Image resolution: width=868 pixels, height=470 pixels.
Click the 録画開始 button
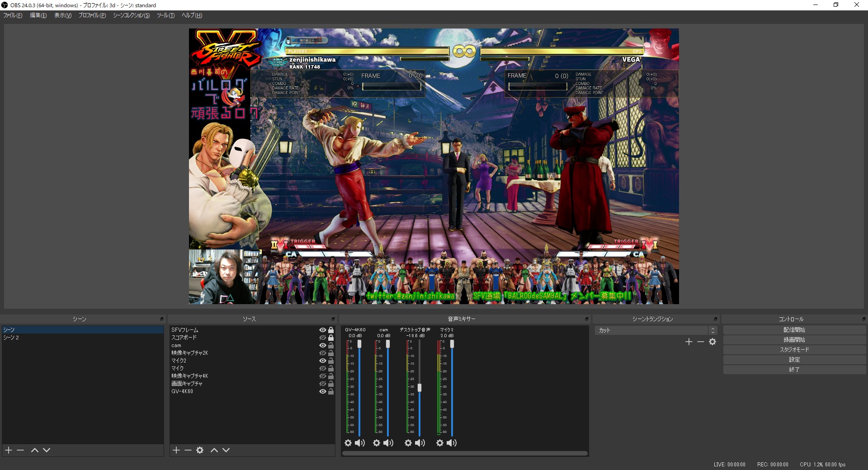click(794, 340)
